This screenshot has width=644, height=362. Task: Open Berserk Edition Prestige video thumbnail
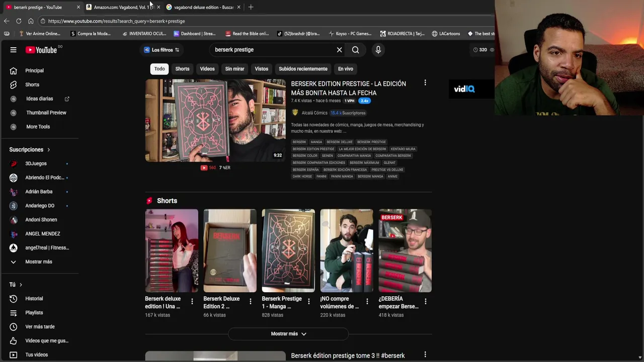(215, 120)
